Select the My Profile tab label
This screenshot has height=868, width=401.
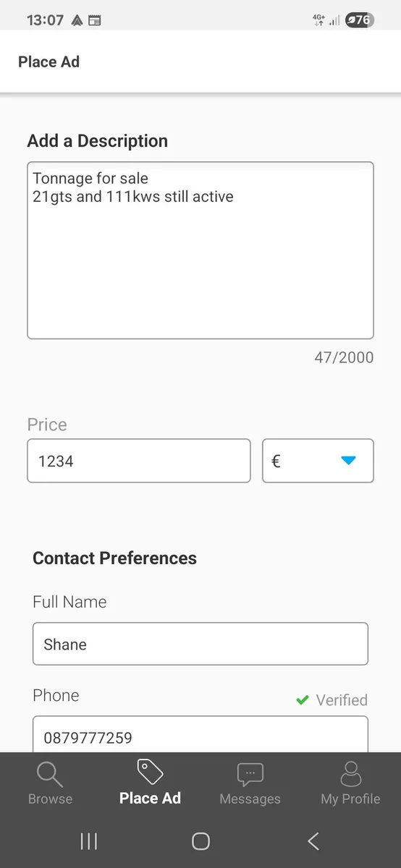click(x=350, y=799)
